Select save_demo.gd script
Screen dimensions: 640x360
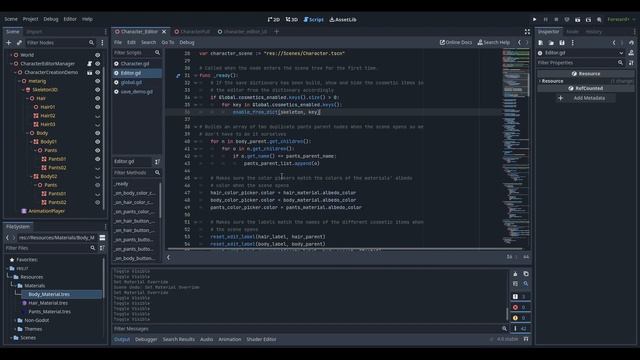[x=136, y=92]
